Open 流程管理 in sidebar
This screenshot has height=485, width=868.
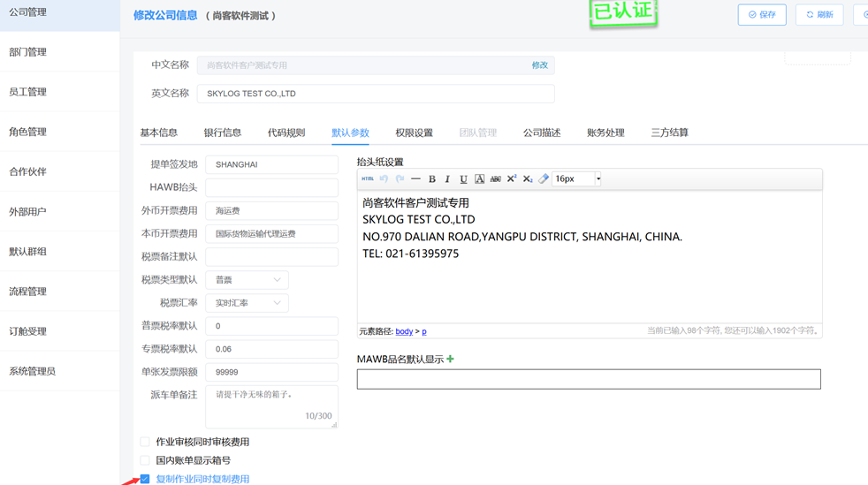60,292
